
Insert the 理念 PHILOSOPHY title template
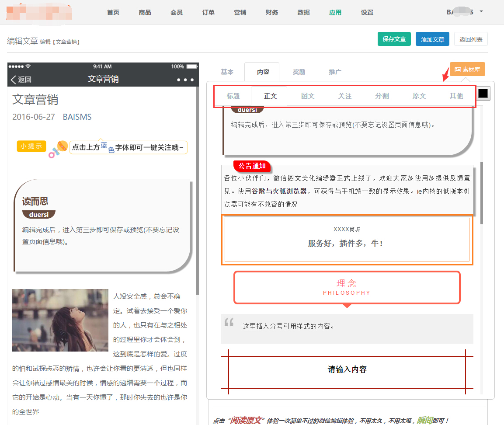(347, 287)
